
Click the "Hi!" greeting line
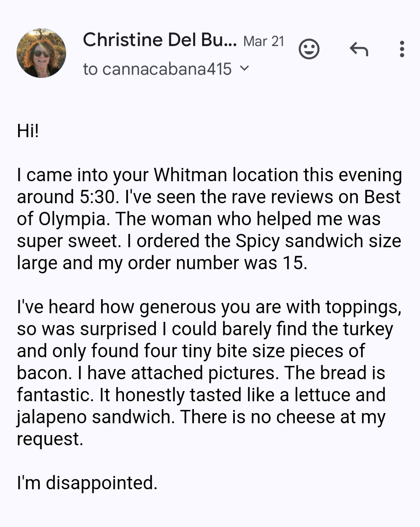click(x=28, y=131)
